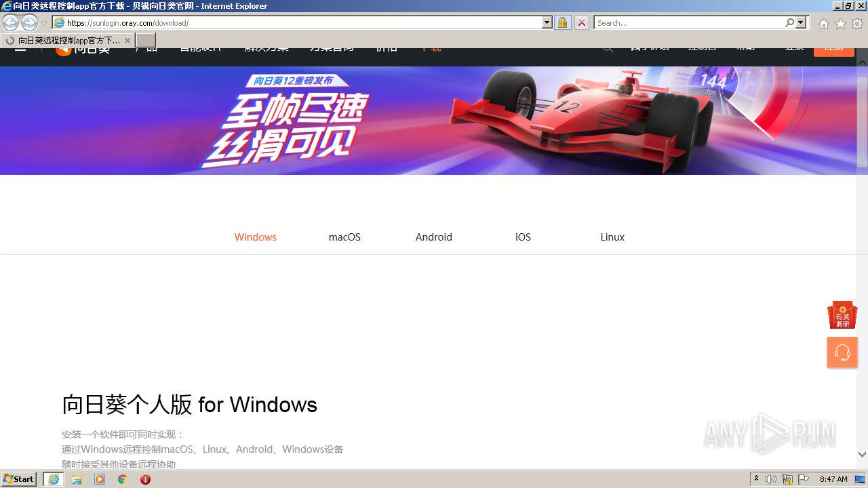Close the 向日葵 browser tab
868x488 pixels.
(127, 41)
